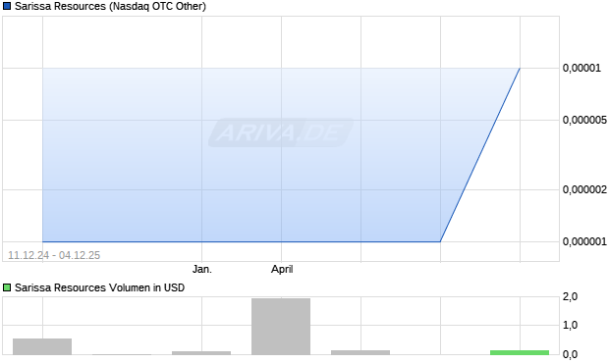Select the chart title 'Sarissa Resources (Nasdaq OTC Other)'
This screenshot has height=364, width=609.
(110, 6)
